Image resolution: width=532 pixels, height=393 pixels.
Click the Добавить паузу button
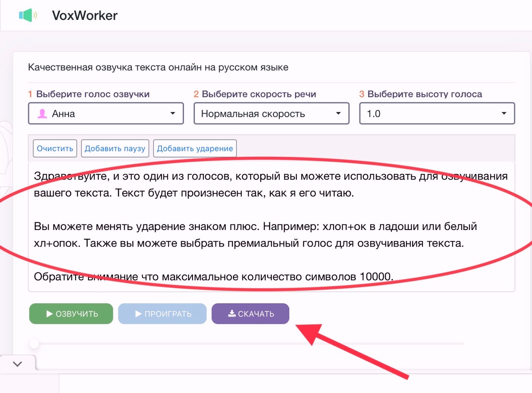115,148
